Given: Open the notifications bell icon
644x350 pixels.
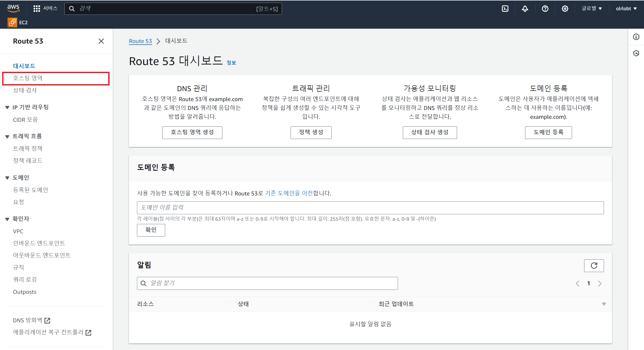Looking at the screenshot, I should [525, 9].
